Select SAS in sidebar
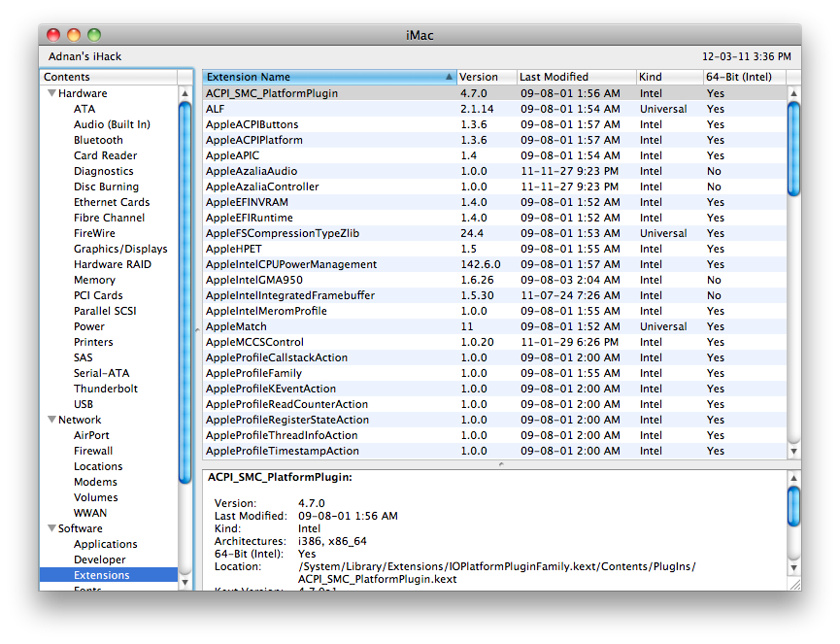 84,357
